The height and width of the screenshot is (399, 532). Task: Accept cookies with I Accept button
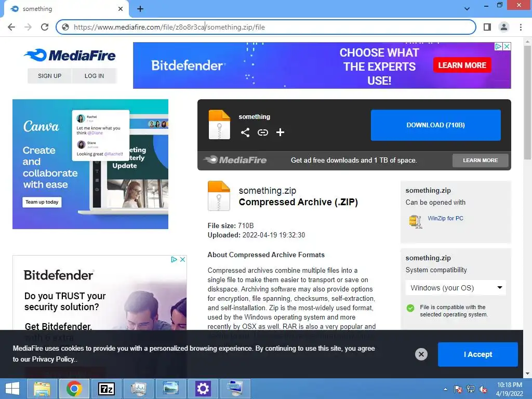(478, 354)
